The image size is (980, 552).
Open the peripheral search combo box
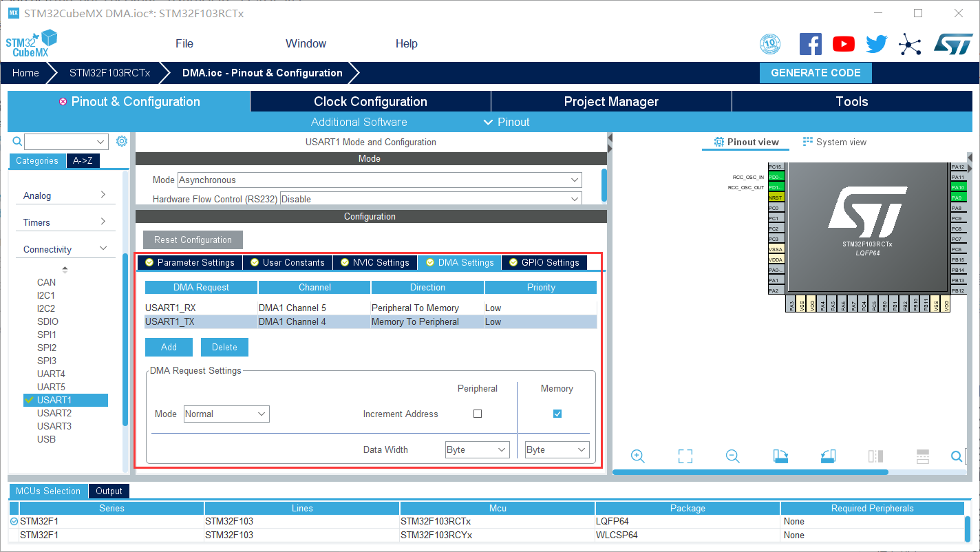67,142
